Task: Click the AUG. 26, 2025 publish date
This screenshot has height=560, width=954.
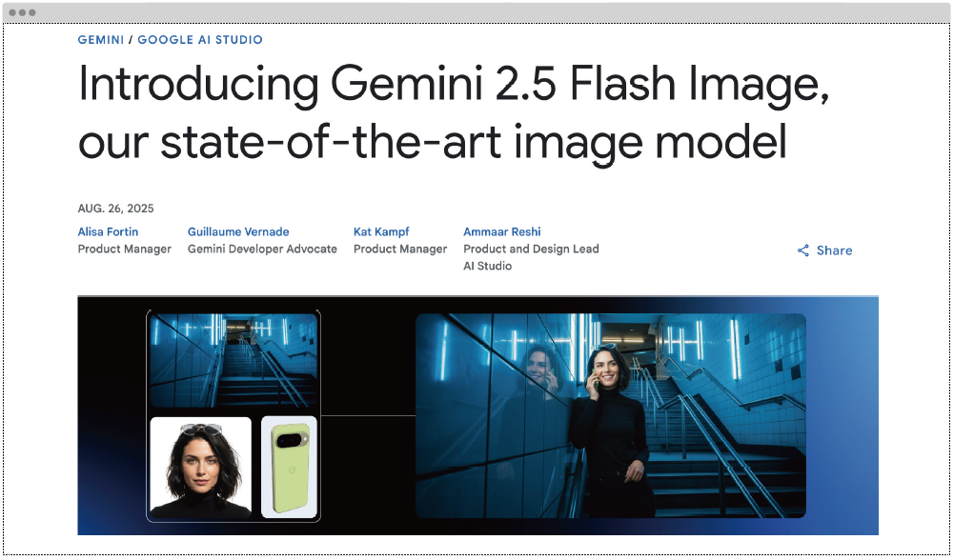Action: pos(115,209)
